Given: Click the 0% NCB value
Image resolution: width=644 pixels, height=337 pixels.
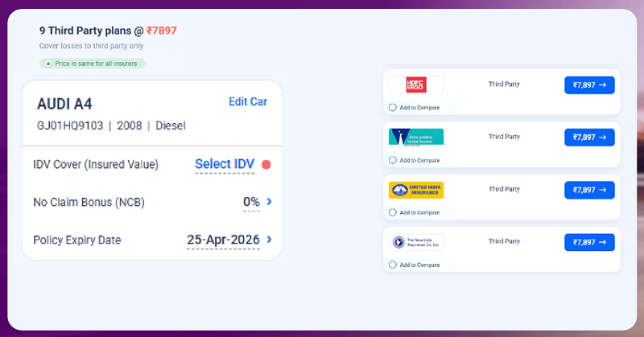Looking at the screenshot, I should [x=251, y=202].
